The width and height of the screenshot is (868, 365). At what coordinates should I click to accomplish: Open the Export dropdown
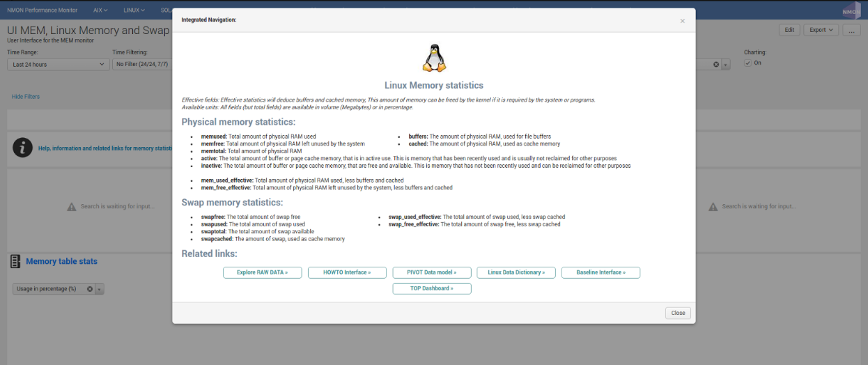click(x=821, y=30)
